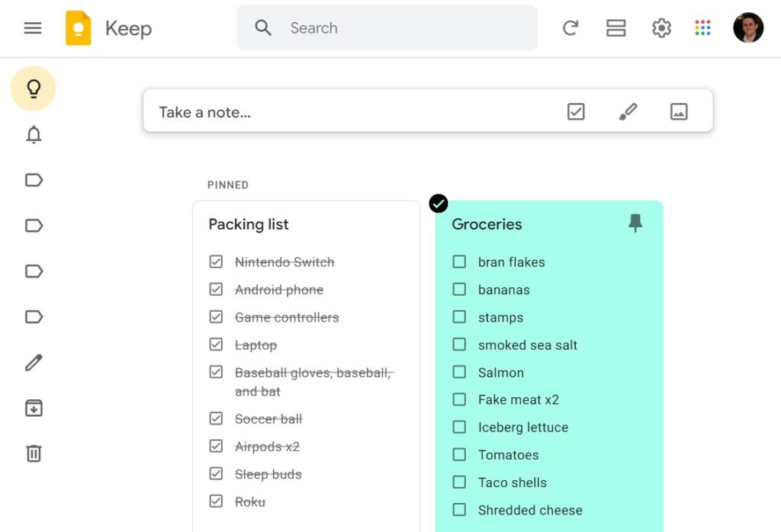
Task: Create a new note with image
Action: point(679,112)
